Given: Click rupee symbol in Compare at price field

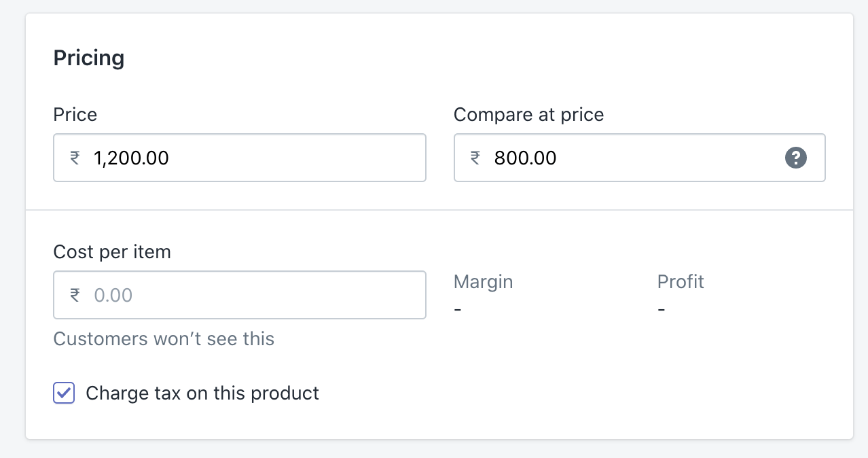Looking at the screenshot, I should [475, 158].
